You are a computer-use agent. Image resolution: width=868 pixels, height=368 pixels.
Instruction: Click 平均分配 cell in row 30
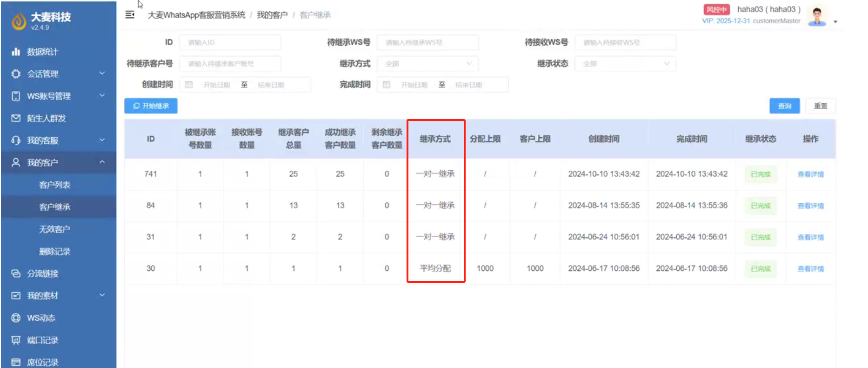(435, 268)
